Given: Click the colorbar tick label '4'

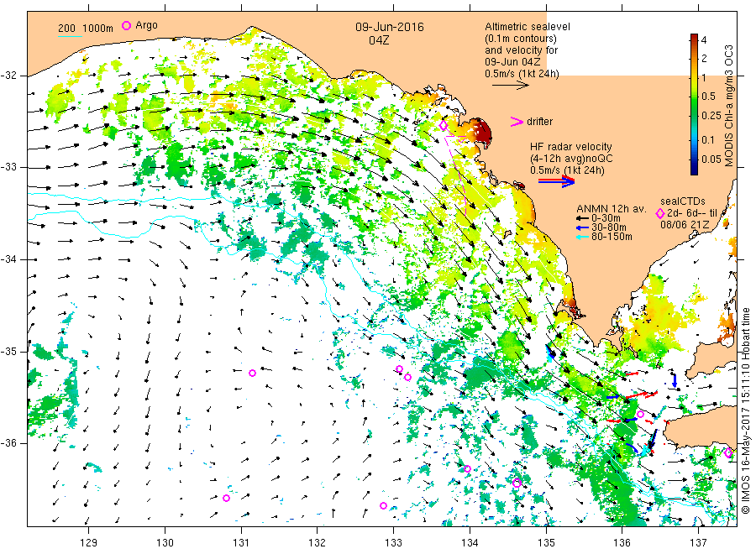Looking at the screenshot, I should pos(704,40).
